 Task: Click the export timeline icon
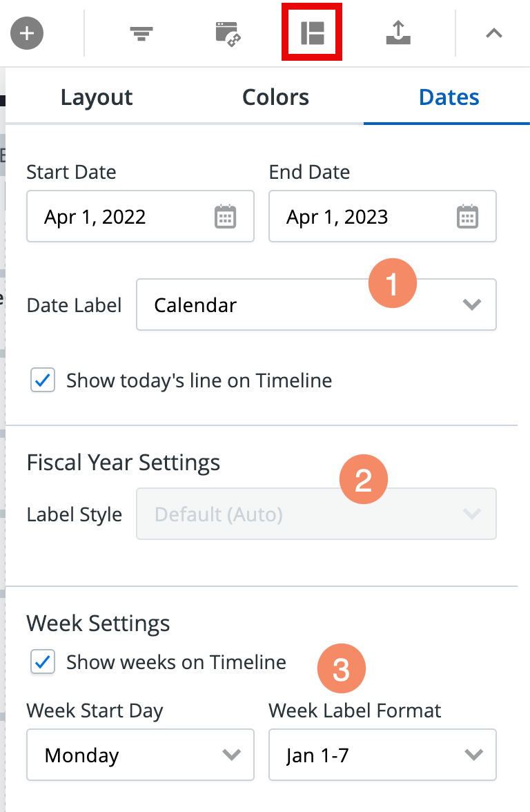(399, 32)
